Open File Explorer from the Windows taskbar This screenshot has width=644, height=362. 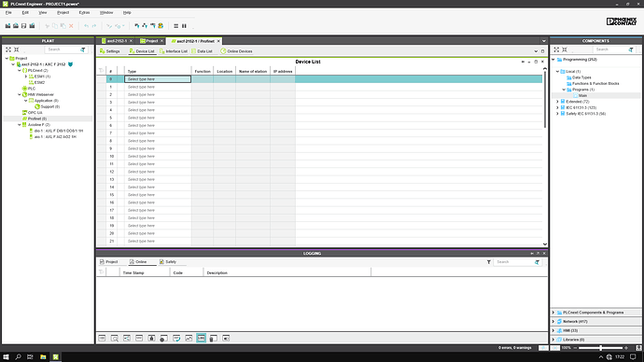(43, 357)
